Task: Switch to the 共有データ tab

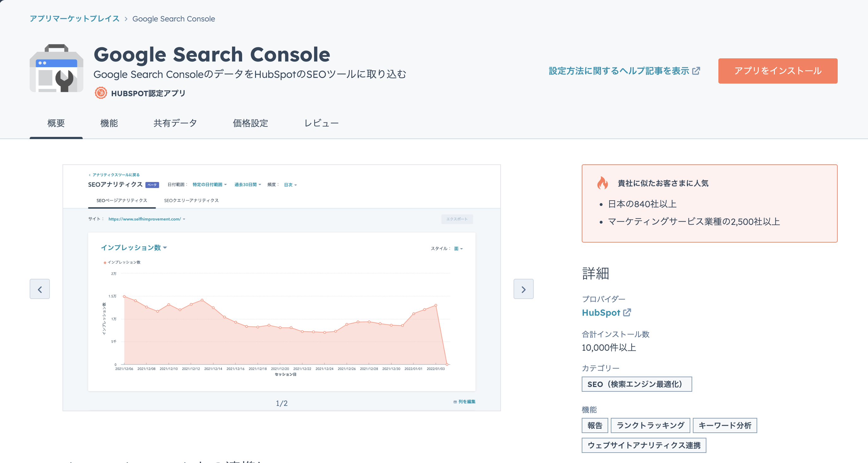Action: (x=175, y=123)
